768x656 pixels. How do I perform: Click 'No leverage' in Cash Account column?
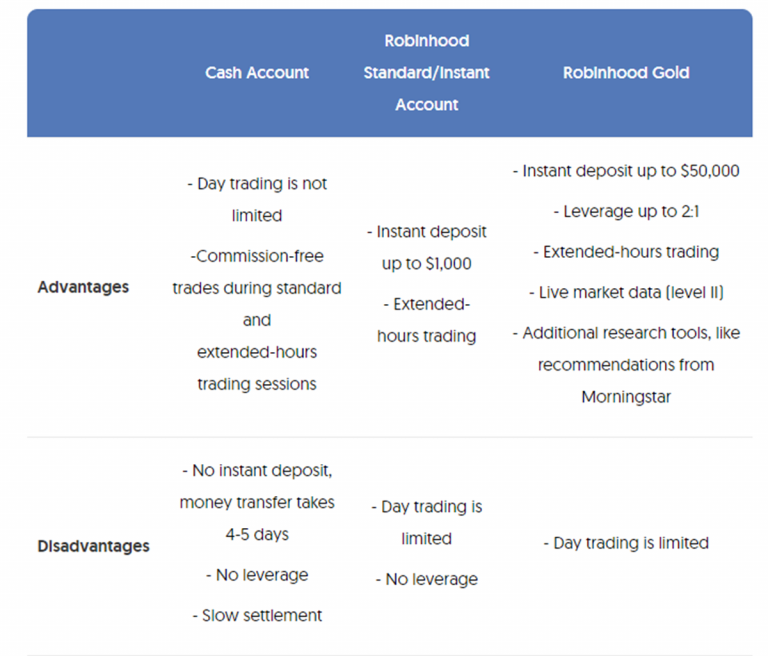(257, 575)
